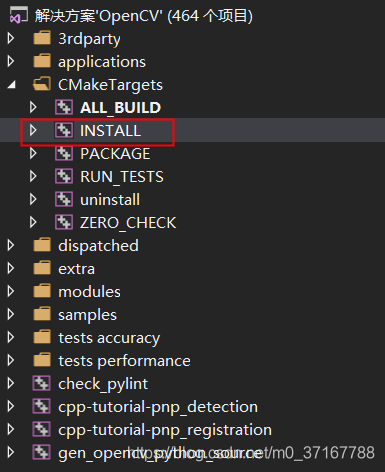The image size is (385, 472).
Task: Click the tests accuracy folder icon
Action: point(42,337)
